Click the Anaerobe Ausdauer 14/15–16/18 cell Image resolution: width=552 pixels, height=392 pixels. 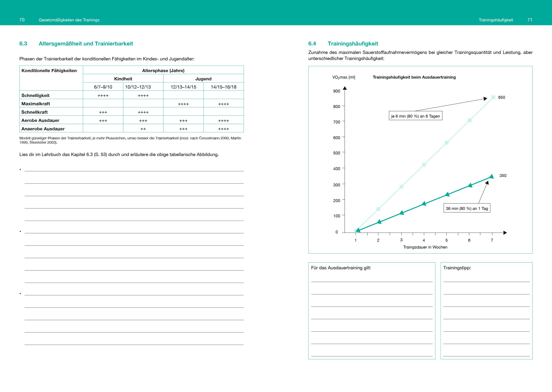[223, 129]
